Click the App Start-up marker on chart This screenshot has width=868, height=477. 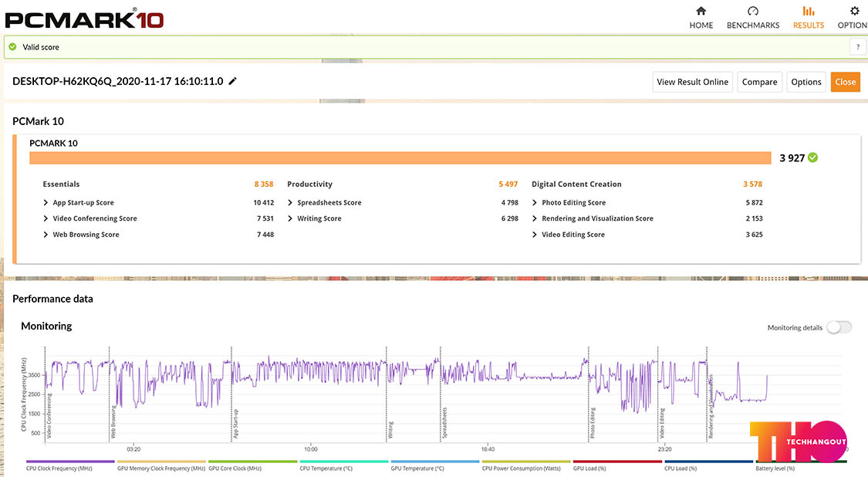235,424
